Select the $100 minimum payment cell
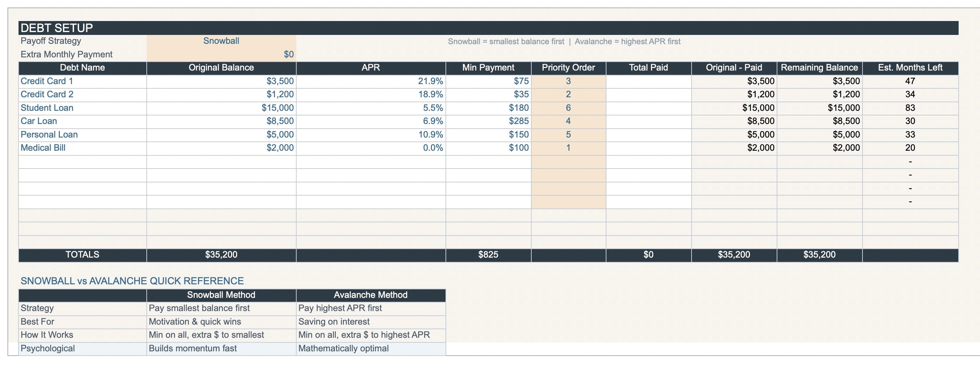Image resolution: width=980 pixels, height=372 pixels. click(489, 148)
